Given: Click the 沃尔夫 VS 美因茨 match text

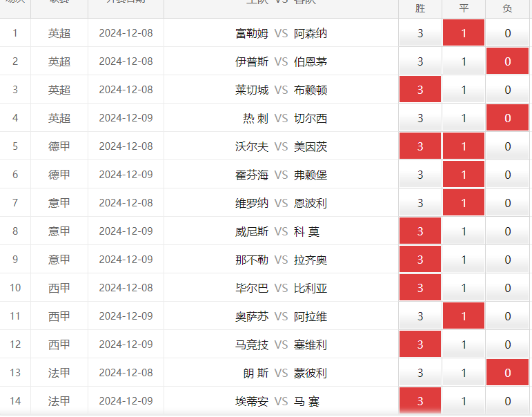Looking at the screenshot, I should [282, 146].
